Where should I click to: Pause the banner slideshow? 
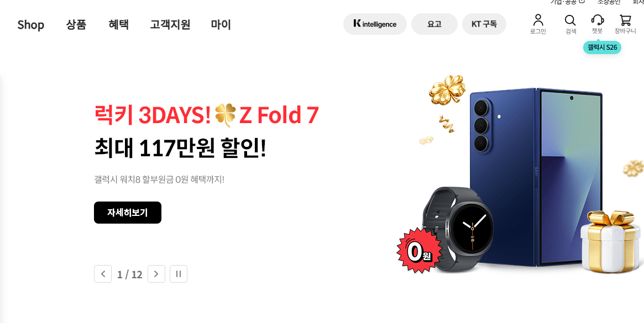point(178,274)
